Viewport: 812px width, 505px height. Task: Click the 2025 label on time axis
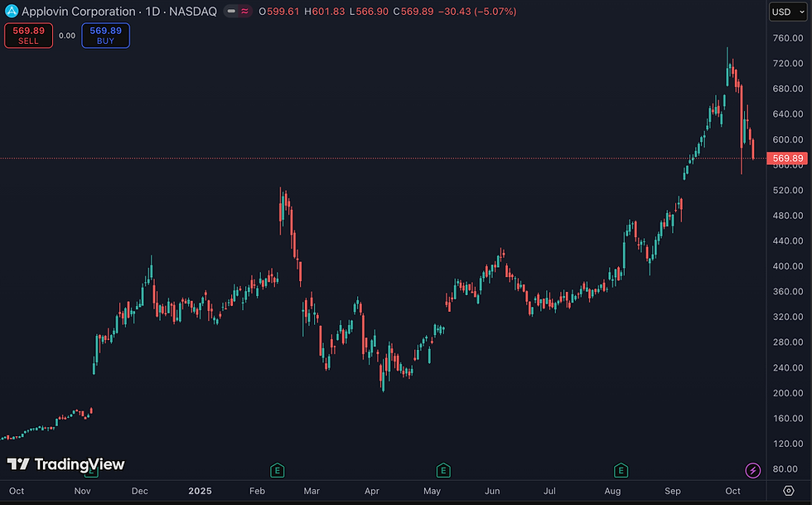200,491
